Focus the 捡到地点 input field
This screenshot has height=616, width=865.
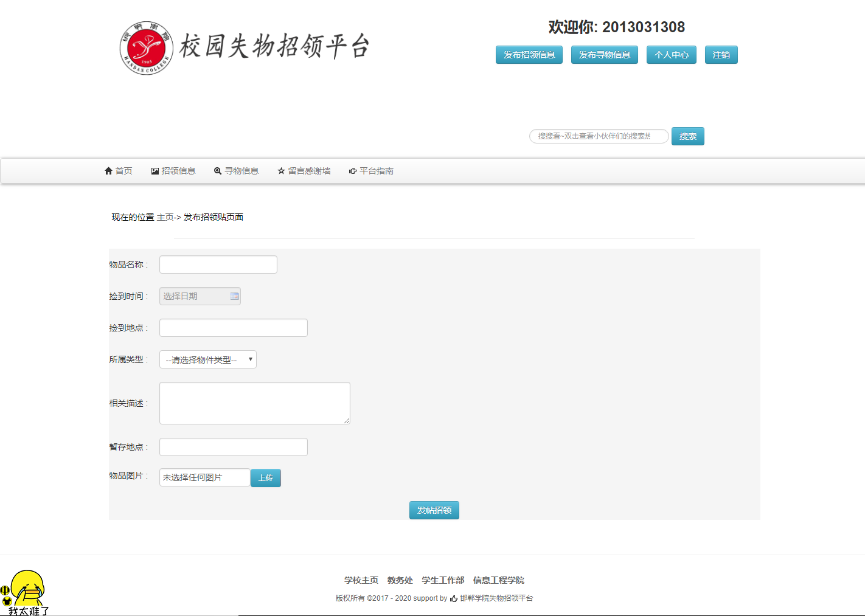point(234,328)
